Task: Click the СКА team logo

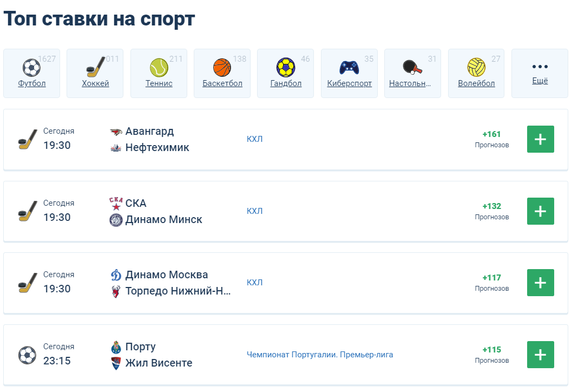Action: [116, 204]
